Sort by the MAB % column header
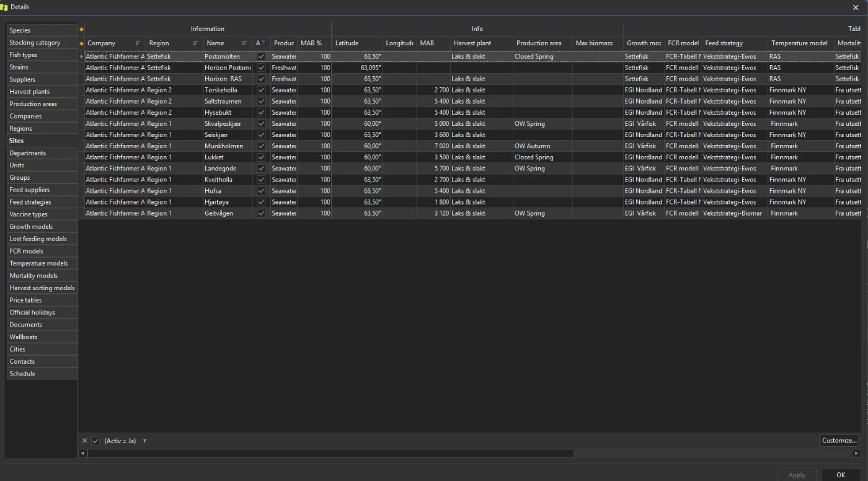The width and height of the screenshot is (868, 481). pyautogui.click(x=314, y=43)
